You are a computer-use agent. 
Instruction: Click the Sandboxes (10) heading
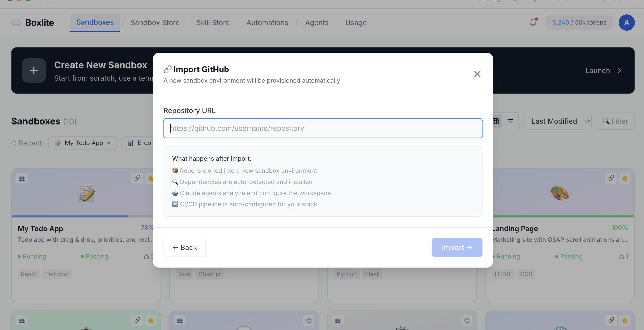(x=44, y=121)
